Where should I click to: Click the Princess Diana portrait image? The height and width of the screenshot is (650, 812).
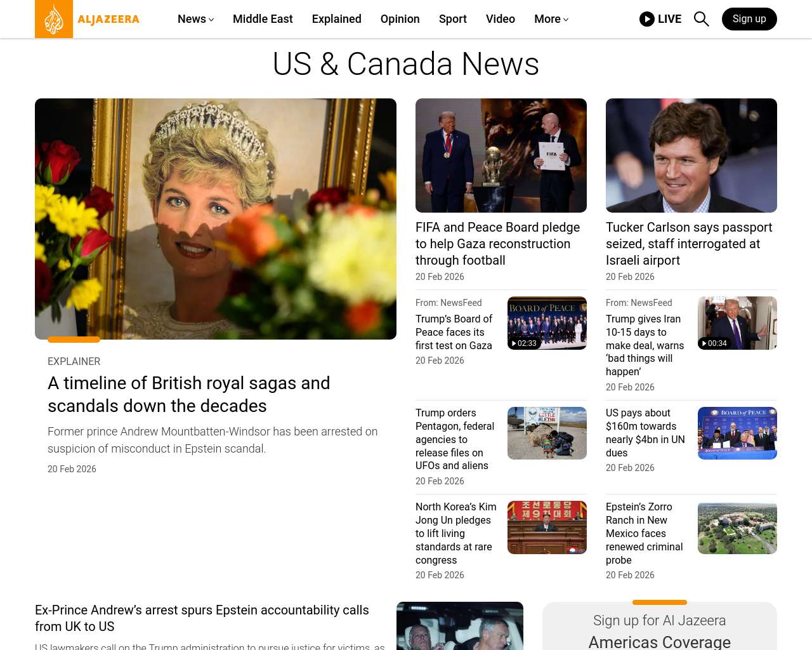216,218
